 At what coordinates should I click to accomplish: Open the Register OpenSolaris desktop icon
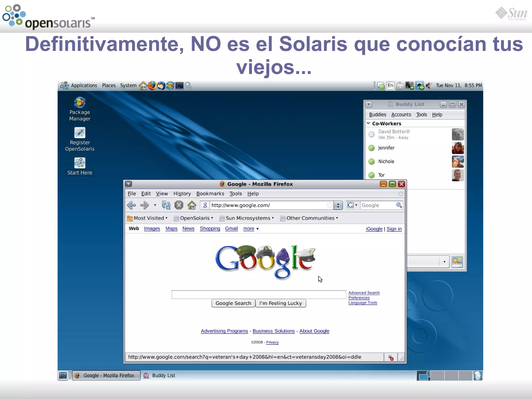80,139
